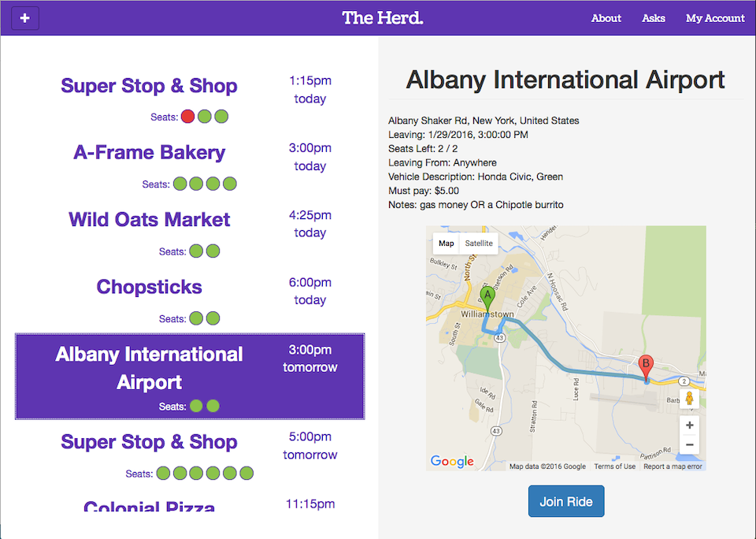Open Street View pegman icon

click(x=690, y=399)
